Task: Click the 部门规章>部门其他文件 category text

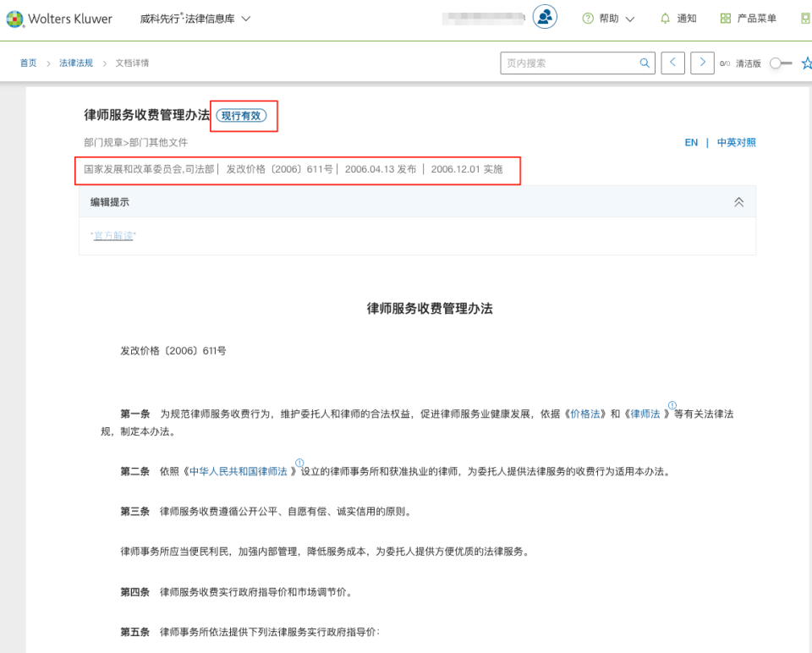Action: tap(135, 142)
